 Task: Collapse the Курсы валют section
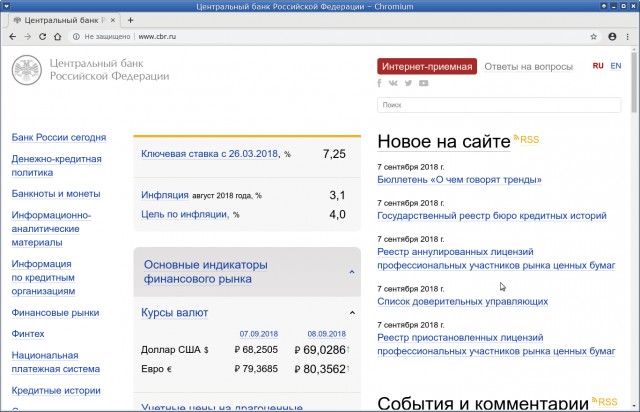(x=352, y=313)
